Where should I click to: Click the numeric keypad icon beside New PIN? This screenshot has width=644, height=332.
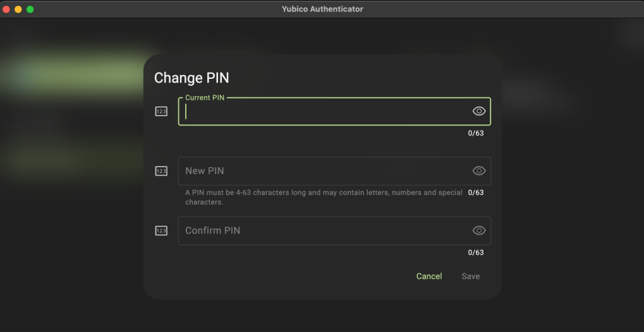tap(161, 171)
